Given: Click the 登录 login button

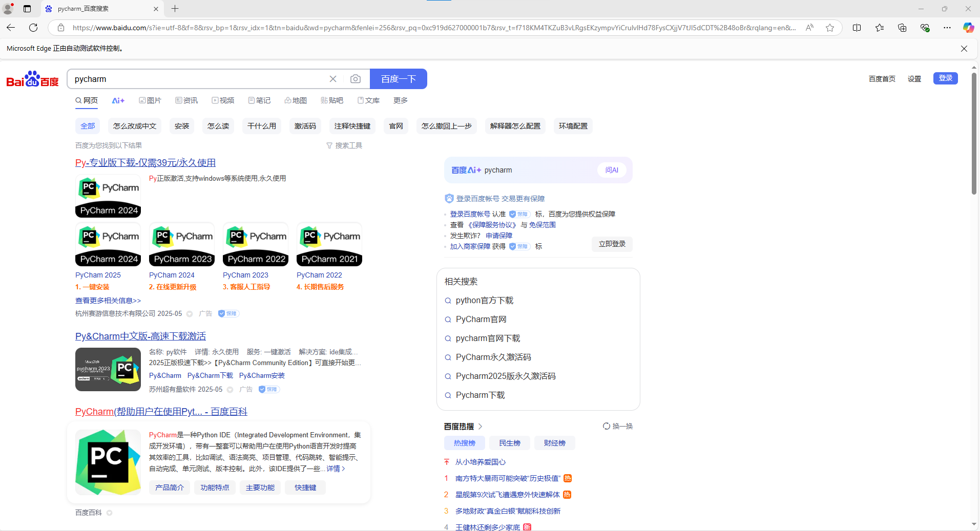Looking at the screenshot, I should (946, 78).
